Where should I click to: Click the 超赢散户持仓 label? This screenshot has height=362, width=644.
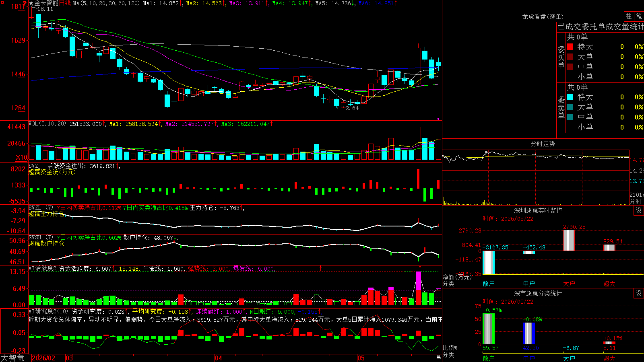[46, 243]
